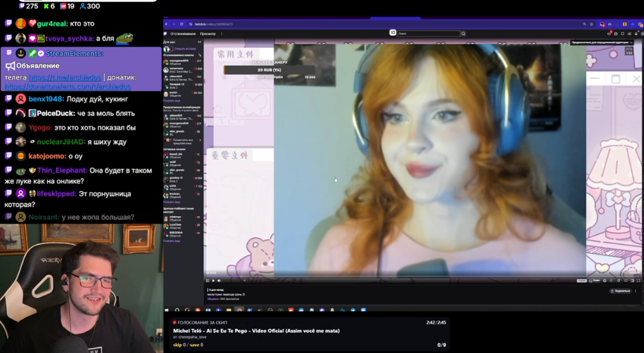Sort followed channels with the arrows icon
Viewport: 644px width, 353px height.
click(x=199, y=55)
